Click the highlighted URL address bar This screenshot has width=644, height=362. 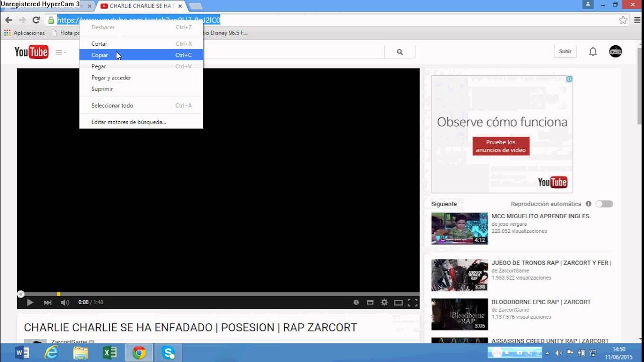point(138,20)
